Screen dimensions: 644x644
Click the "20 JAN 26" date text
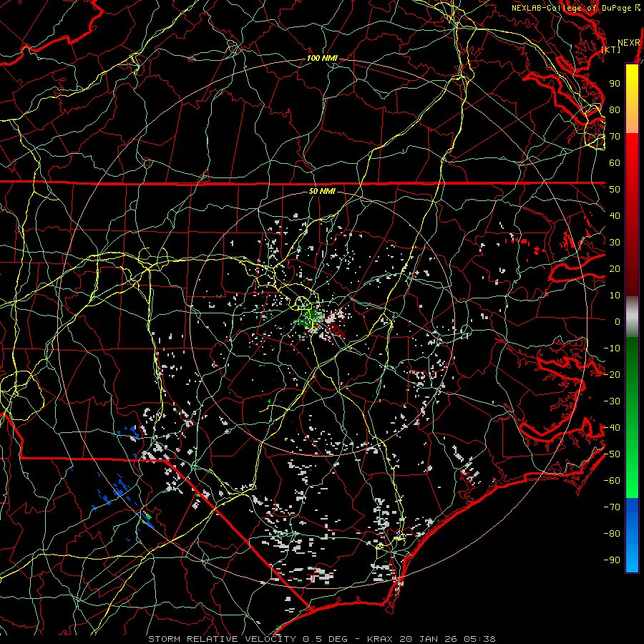click(428, 639)
